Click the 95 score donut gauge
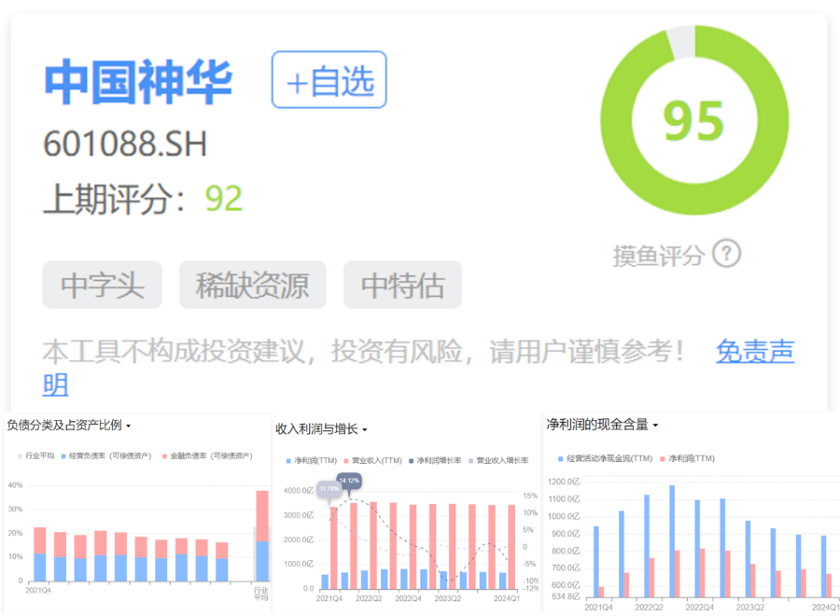 (694, 120)
